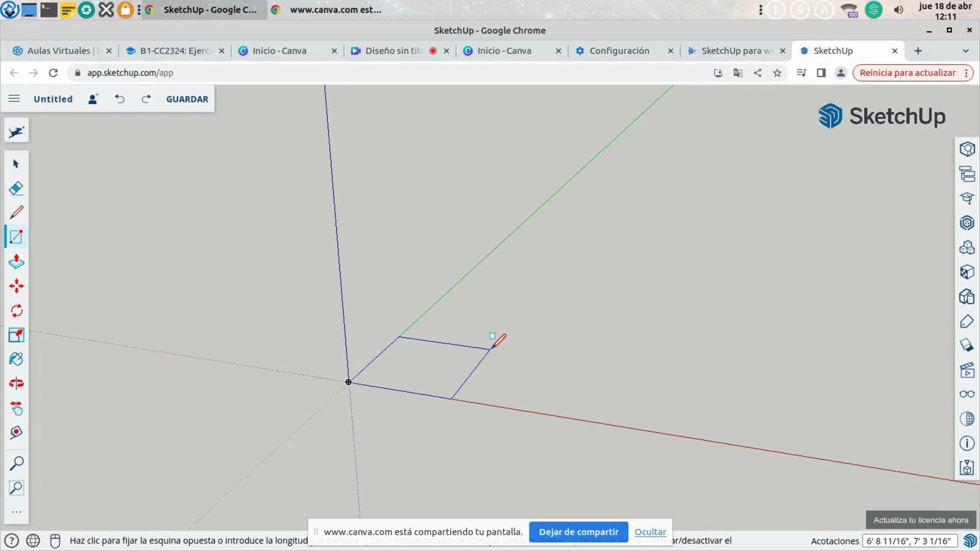The image size is (980, 551).
Task: Select the Orbit tool
Action: (16, 384)
